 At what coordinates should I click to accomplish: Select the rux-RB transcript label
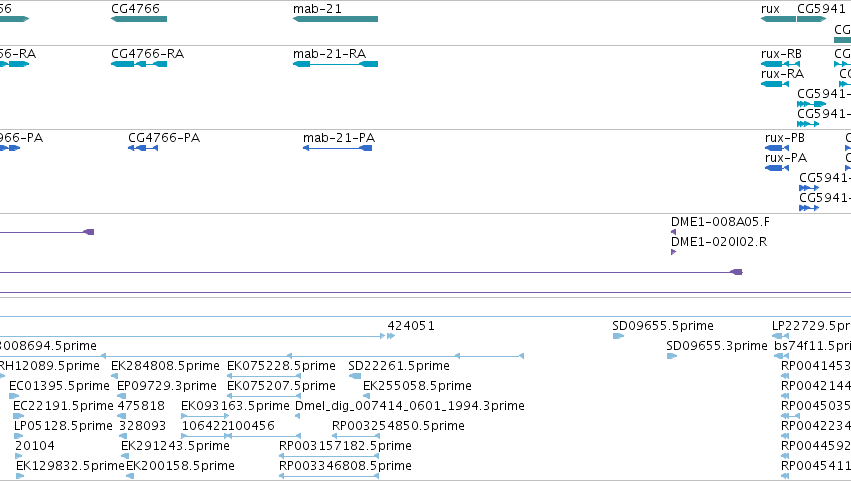pos(781,54)
